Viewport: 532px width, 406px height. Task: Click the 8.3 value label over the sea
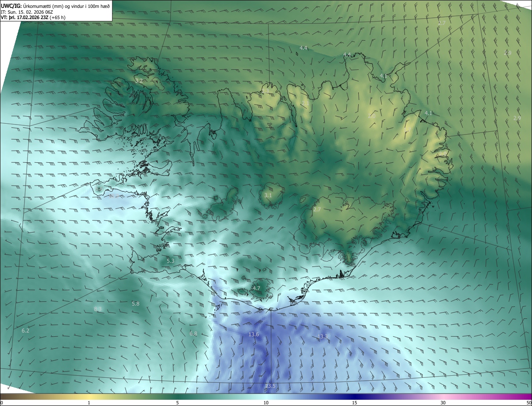coord(98,309)
